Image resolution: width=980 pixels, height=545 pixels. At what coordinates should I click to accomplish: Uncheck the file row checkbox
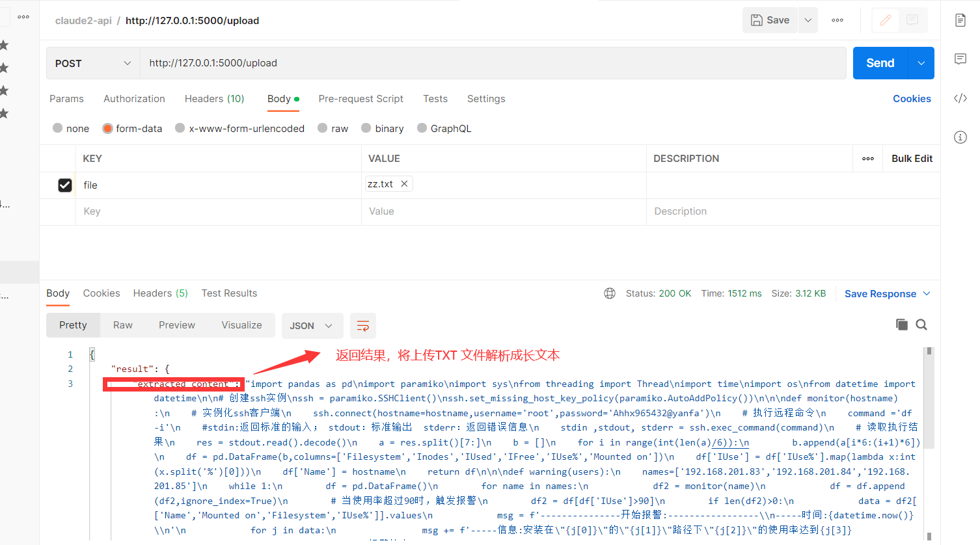(65, 185)
